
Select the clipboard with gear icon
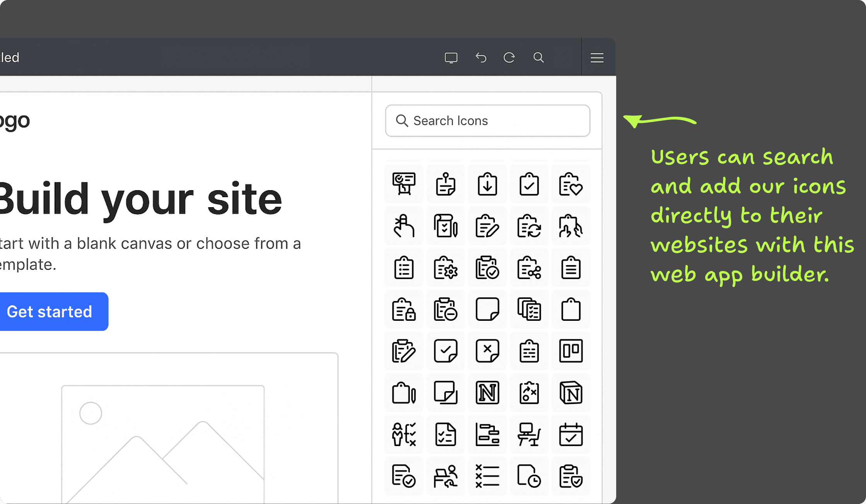pos(446,268)
